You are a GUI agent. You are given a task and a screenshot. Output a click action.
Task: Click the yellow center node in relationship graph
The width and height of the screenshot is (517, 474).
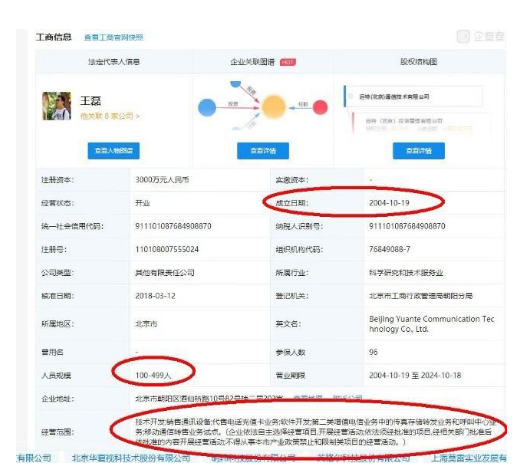tap(274, 107)
